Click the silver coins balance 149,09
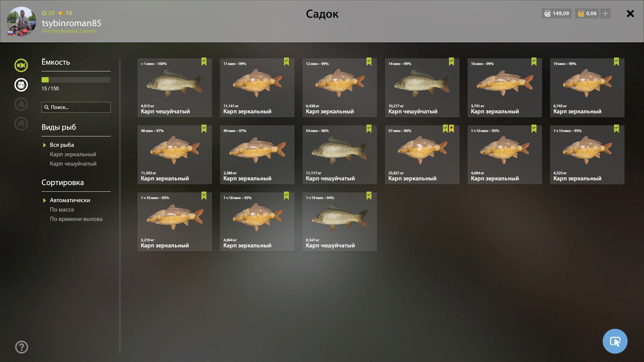Screen dimensions: 644x362 coord(556,13)
